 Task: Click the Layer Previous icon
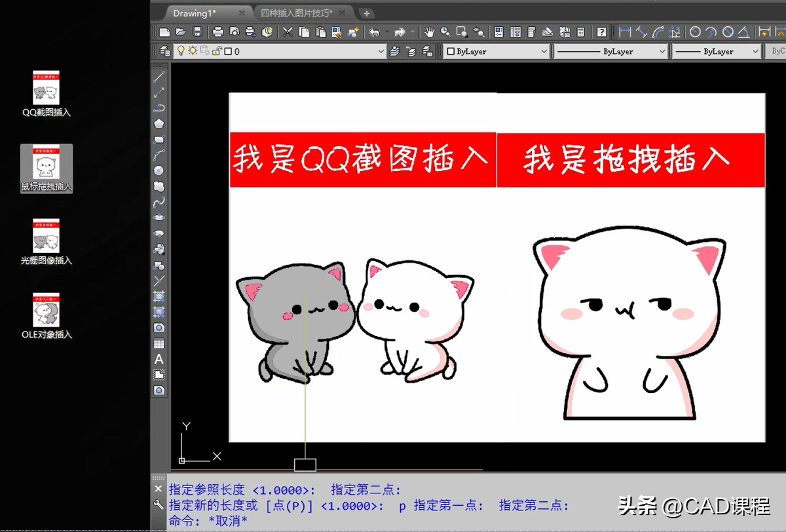pyautogui.click(x=411, y=51)
